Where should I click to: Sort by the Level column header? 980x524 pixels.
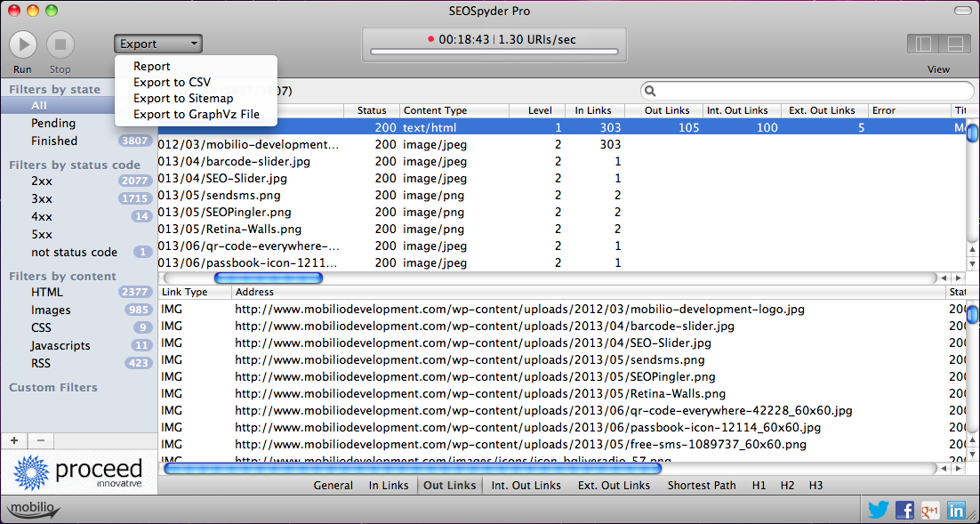pos(537,110)
